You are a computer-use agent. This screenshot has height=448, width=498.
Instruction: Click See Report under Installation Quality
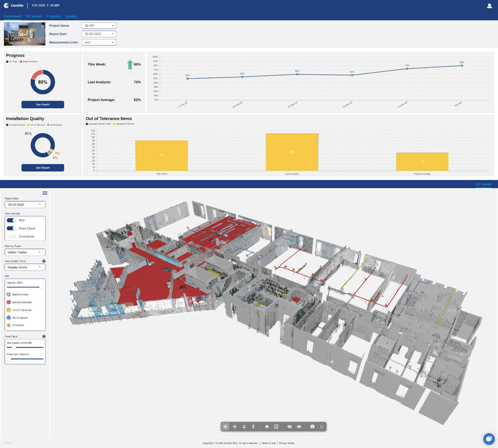click(x=42, y=168)
